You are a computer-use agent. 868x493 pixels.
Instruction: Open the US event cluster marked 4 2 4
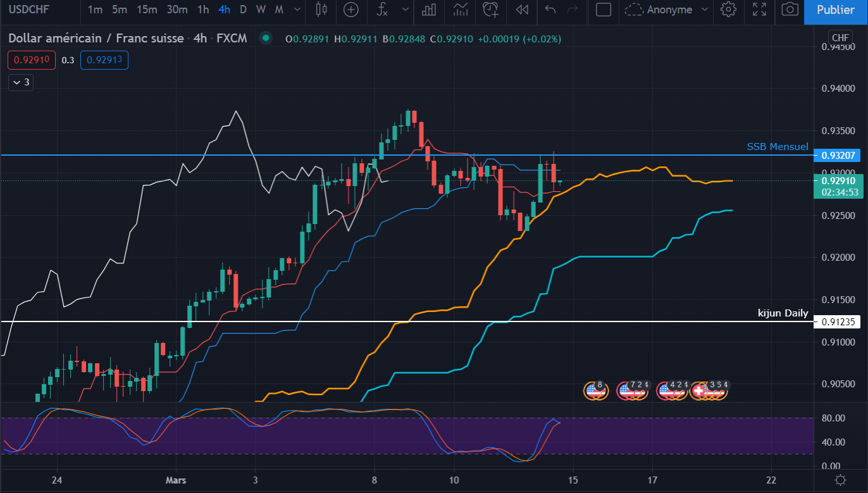tap(673, 390)
